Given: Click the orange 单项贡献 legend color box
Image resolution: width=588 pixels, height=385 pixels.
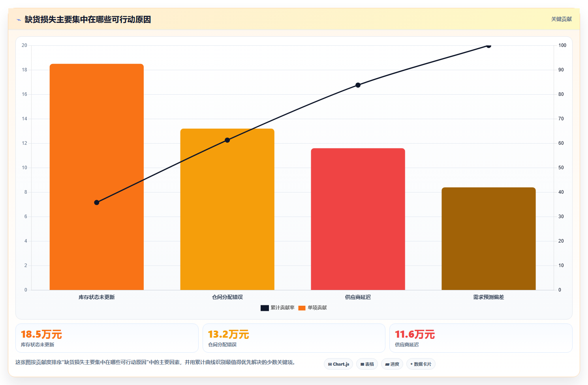Looking at the screenshot, I should pos(302,308).
